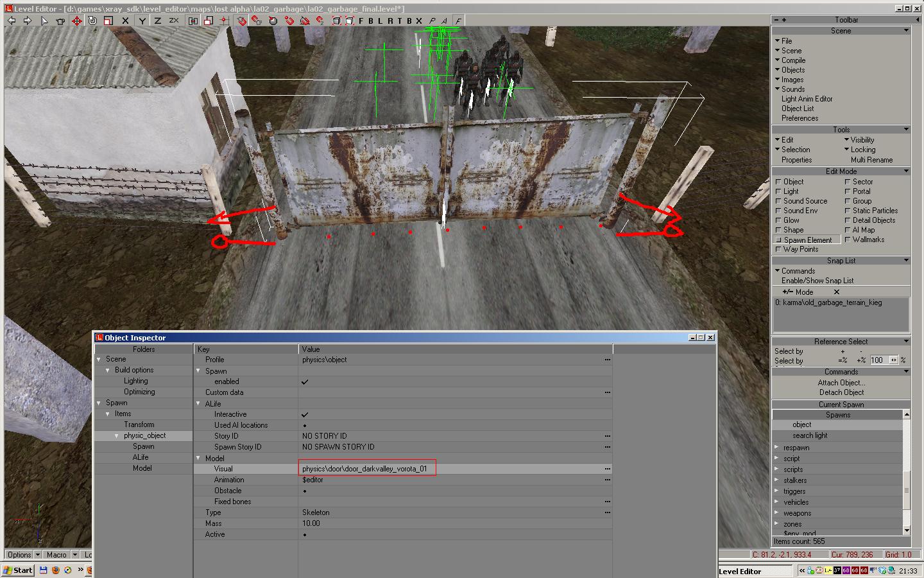The width and height of the screenshot is (924, 578).
Task: Open the Options menu at bottom-left
Action: (19, 555)
